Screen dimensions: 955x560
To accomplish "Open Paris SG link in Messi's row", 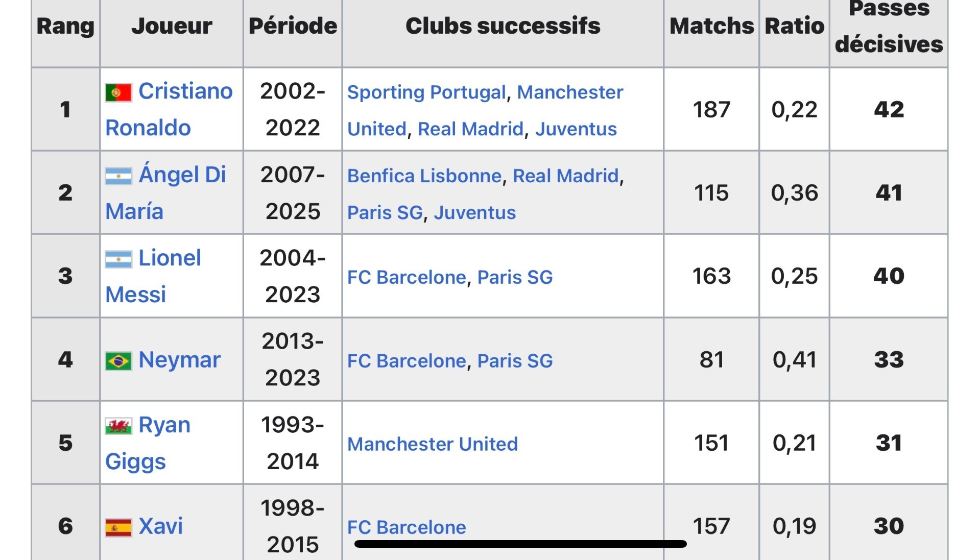I will point(515,278).
